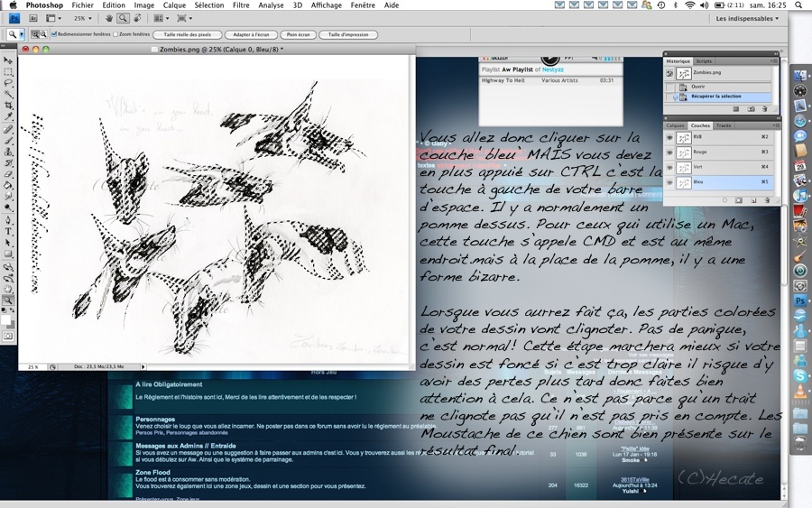Switch to the Calques tab
812x508 pixels.
coord(675,125)
